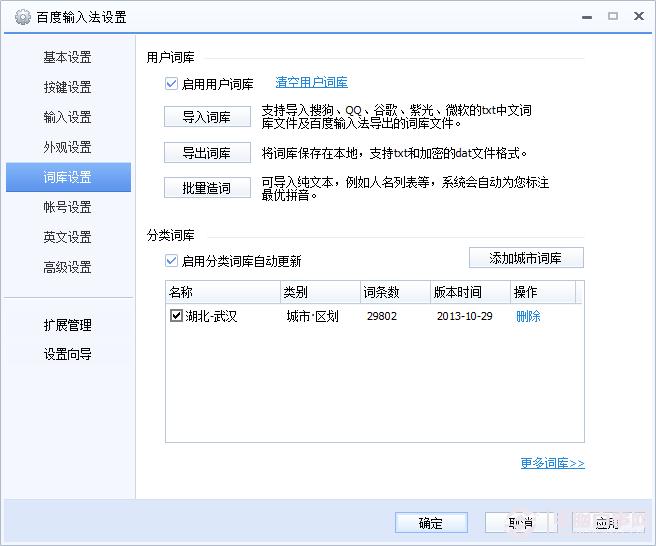
Task: Click the 操作 column header
Action: click(x=543, y=292)
